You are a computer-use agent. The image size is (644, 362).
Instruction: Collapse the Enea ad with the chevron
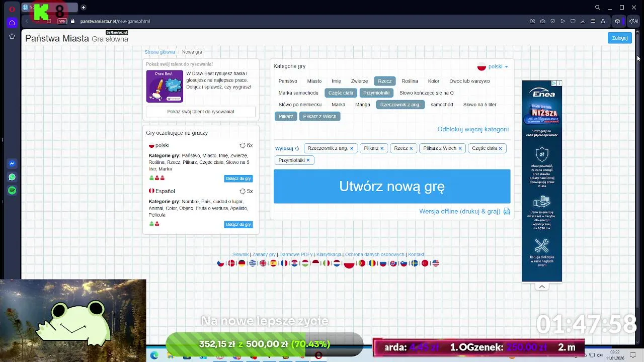click(x=542, y=287)
